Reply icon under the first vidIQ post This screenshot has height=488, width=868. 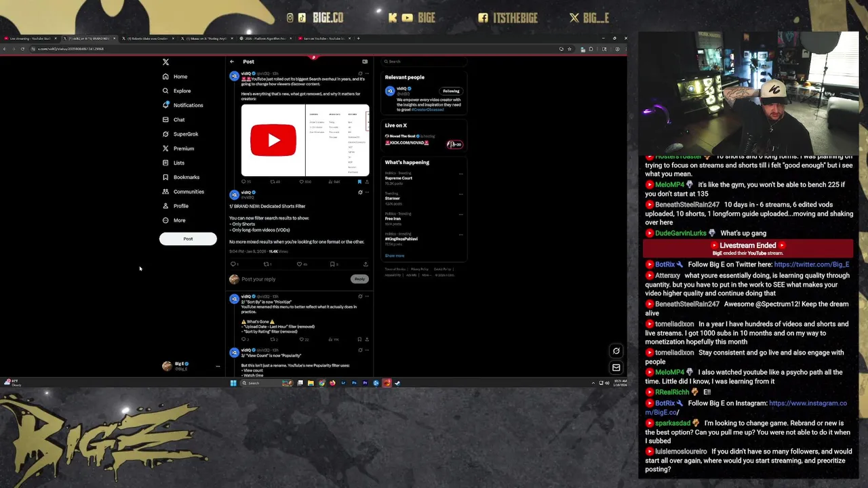(x=245, y=182)
